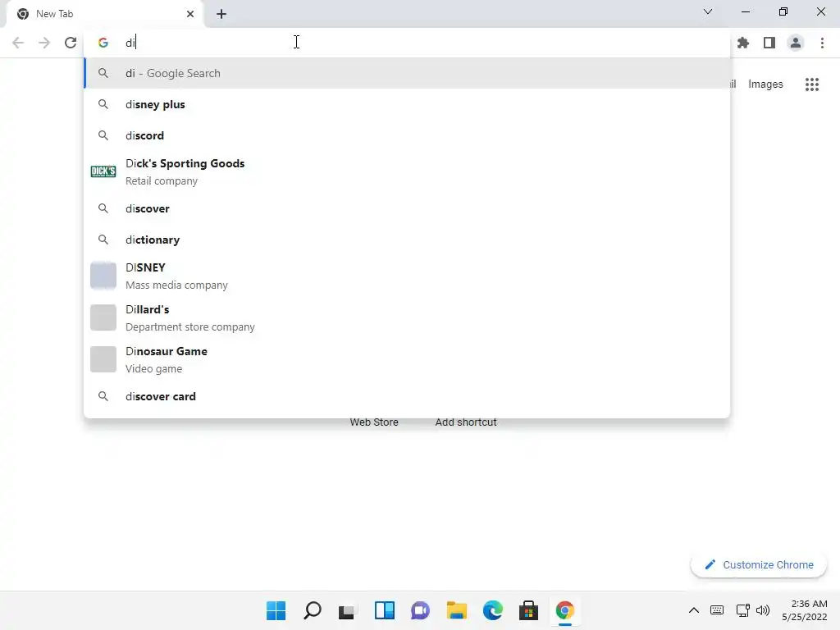Click the Chrome taskbar icon
Image resolution: width=840 pixels, height=630 pixels.
point(564,610)
